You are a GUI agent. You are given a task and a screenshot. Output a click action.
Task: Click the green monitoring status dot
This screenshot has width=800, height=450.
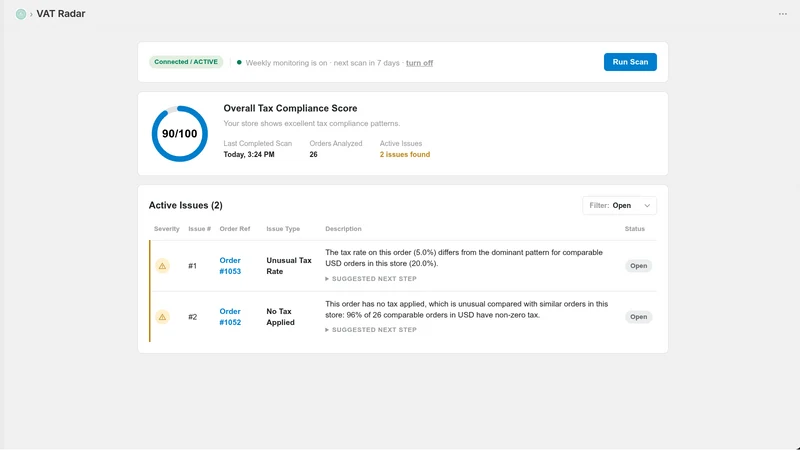tap(239, 62)
